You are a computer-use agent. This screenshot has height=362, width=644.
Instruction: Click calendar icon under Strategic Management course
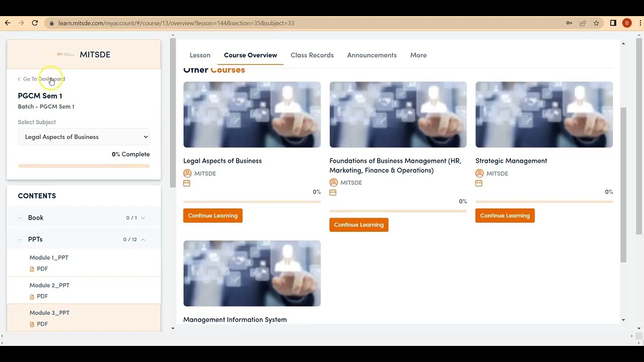point(478,184)
